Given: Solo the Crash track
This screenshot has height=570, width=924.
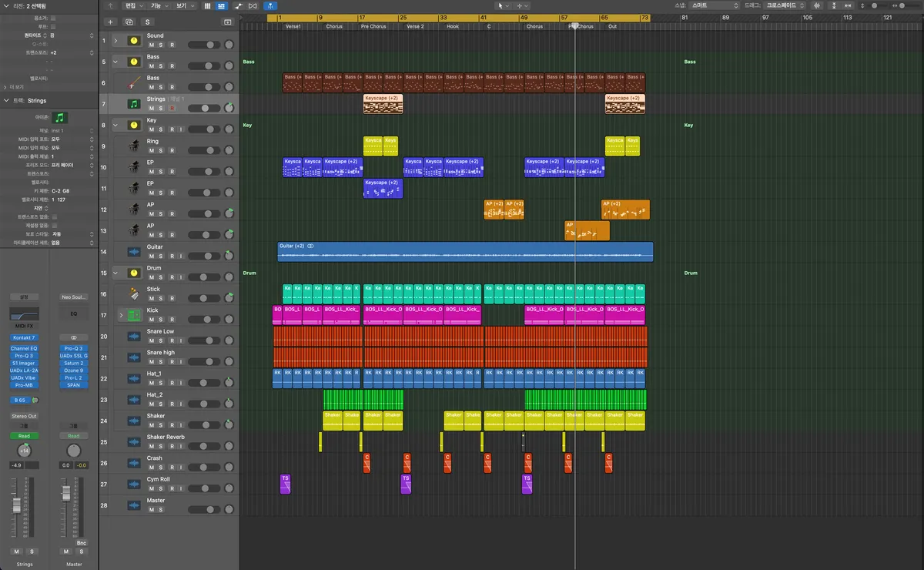Looking at the screenshot, I should tap(162, 467).
